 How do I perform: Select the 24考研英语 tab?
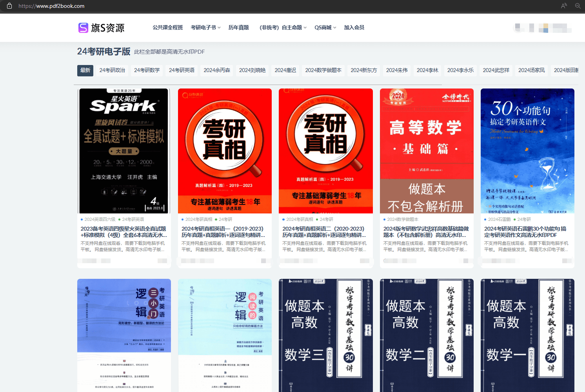(x=182, y=70)
